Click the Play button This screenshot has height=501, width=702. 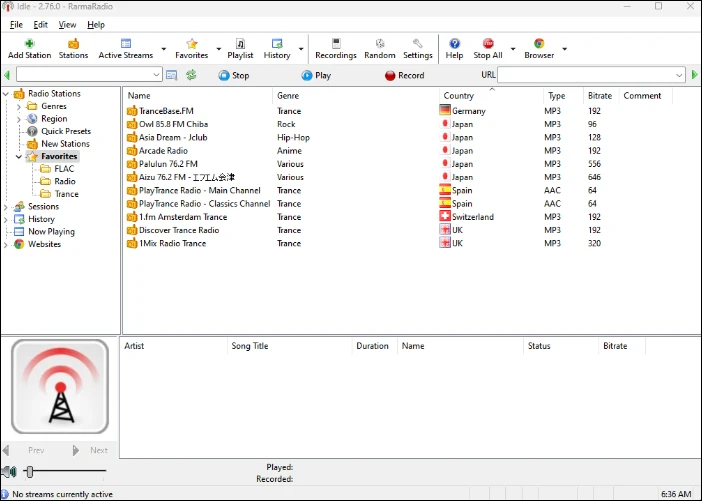(x=316, y=75)
